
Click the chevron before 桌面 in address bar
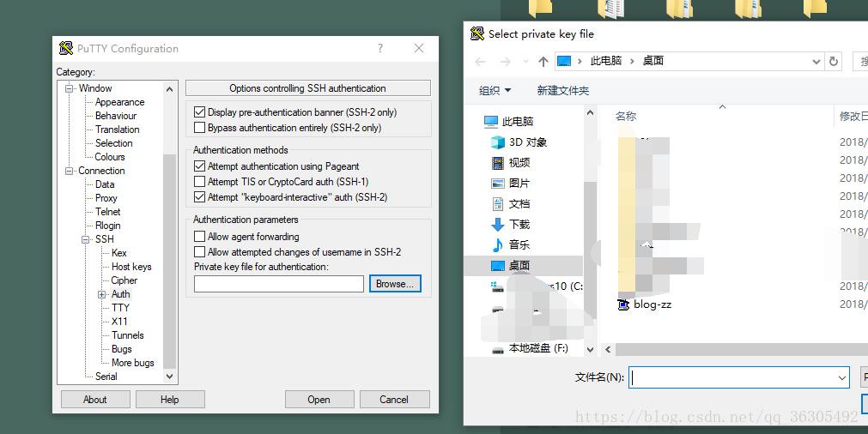632,61
